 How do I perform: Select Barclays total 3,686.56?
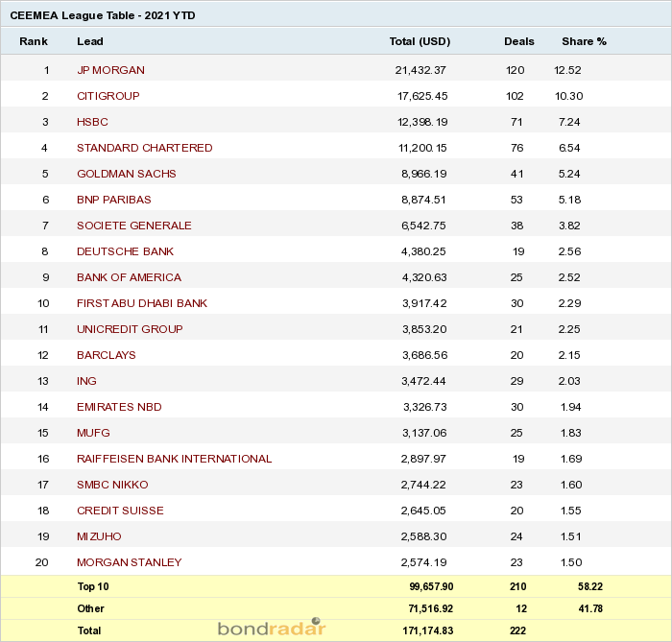[424, 355]
